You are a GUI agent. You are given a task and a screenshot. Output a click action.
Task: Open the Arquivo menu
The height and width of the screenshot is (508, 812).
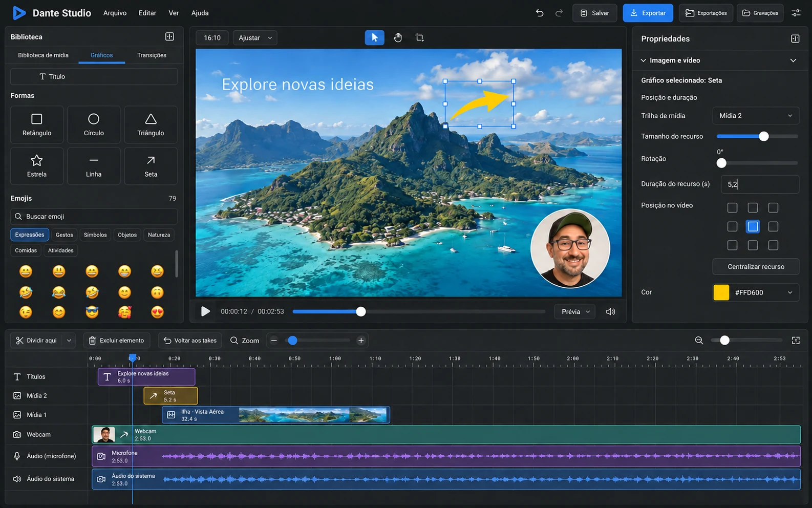click(115, 13)
